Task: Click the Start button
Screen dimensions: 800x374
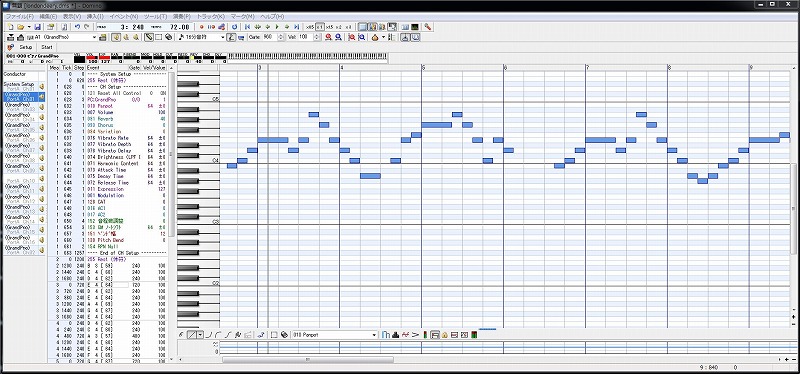Action: (x=46, y=47)
